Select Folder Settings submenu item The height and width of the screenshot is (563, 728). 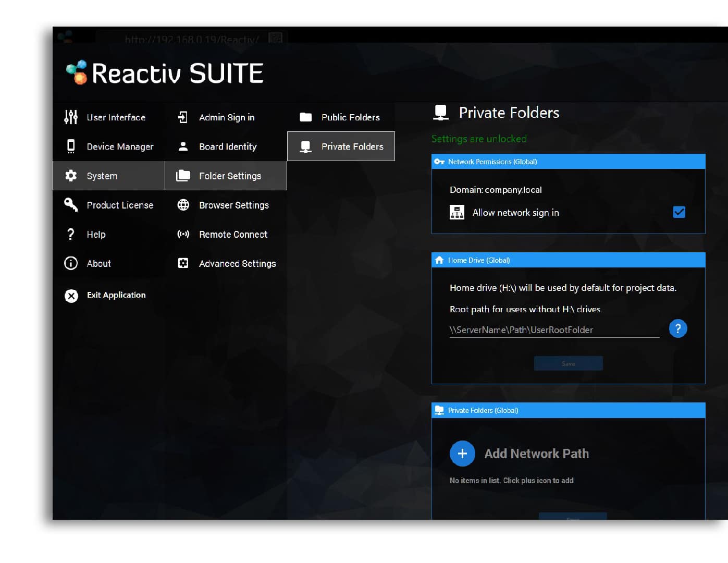tap(226, 176)
